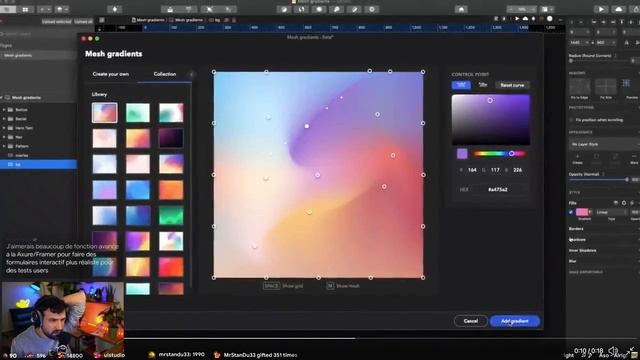This screenshot has height=360, width=640.
Task: Click the Cancel button
Action: click(x=471, y=321)
